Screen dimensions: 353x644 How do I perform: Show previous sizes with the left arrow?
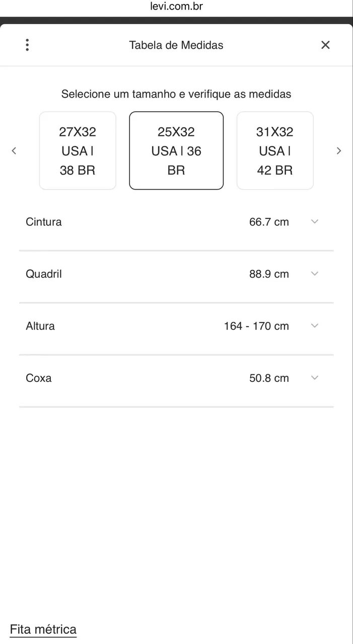14,150
